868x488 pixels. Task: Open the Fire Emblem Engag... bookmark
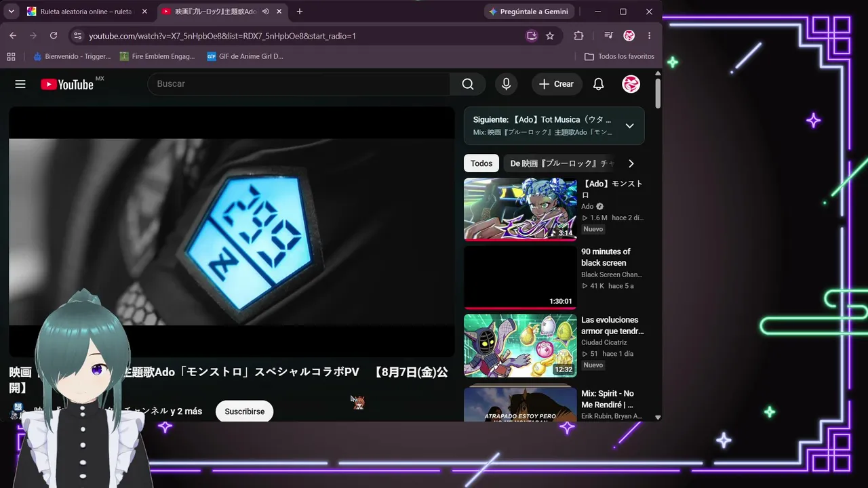pyautogui.click(x=157, y=56)
